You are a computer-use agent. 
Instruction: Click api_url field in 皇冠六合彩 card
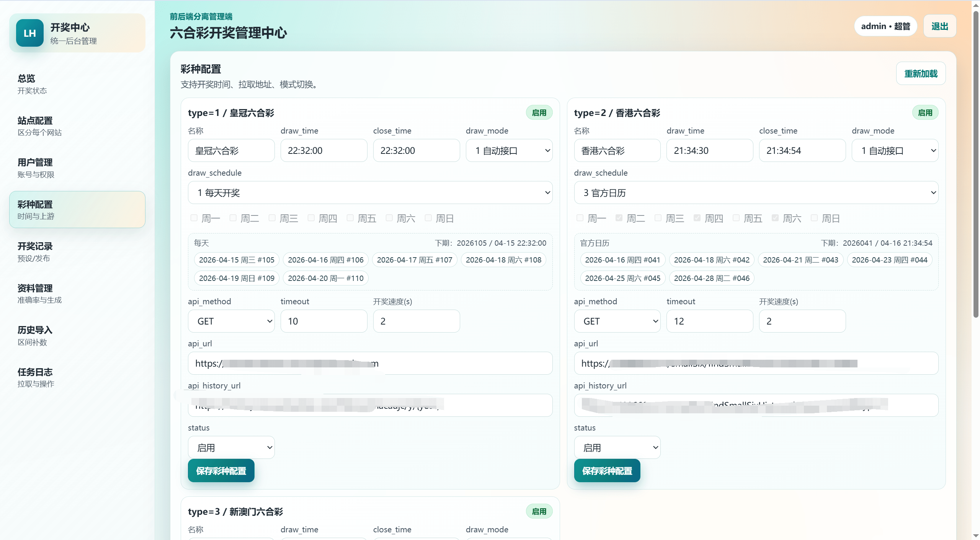(370, 363)
